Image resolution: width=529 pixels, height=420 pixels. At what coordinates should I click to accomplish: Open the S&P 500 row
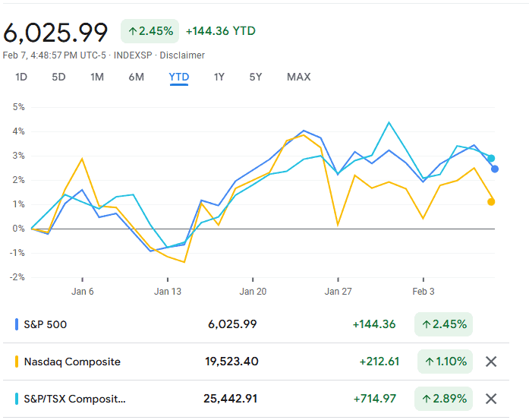[256, 324]
